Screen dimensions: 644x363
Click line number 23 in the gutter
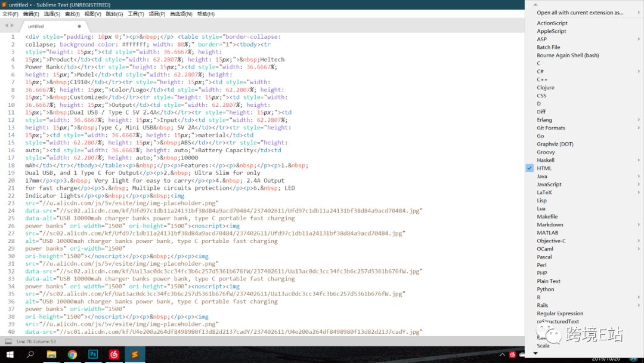pos(11,203)
